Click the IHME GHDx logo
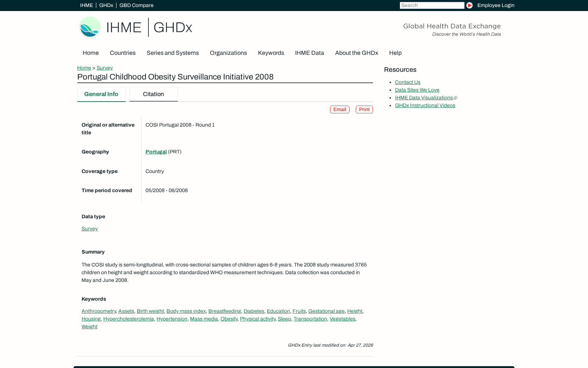 pos(136,27)
